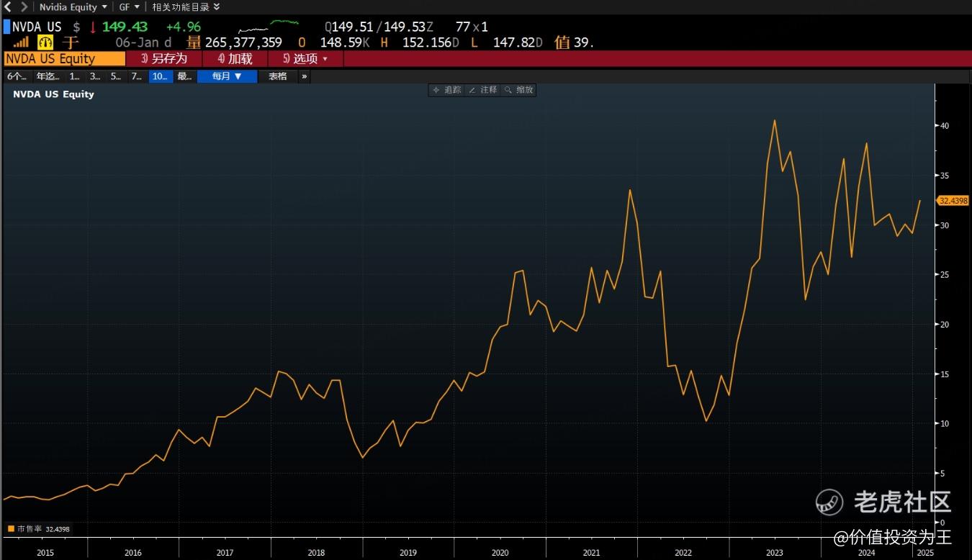
Task: Select the 最大 max range tab
Action: [184, 76]
